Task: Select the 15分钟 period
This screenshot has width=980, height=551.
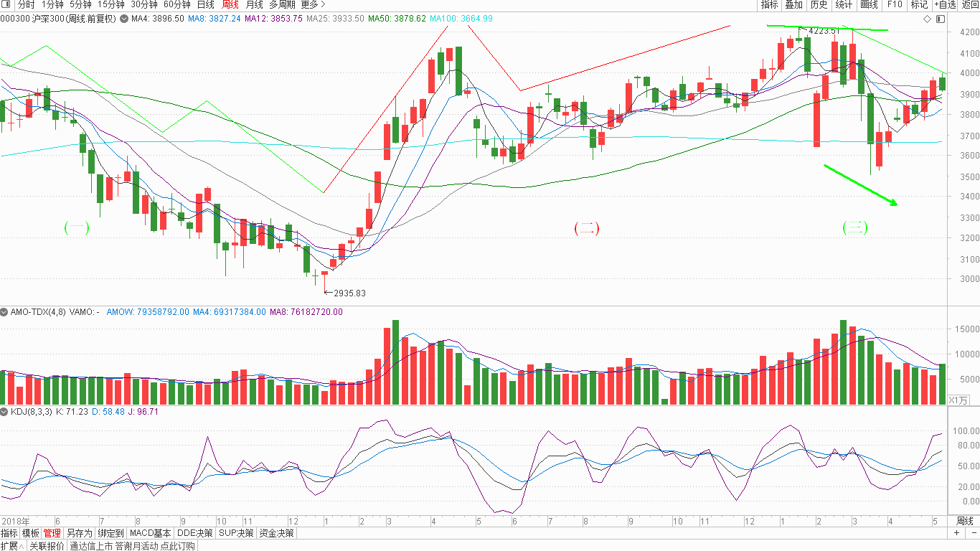Action: tap(110, 4)
